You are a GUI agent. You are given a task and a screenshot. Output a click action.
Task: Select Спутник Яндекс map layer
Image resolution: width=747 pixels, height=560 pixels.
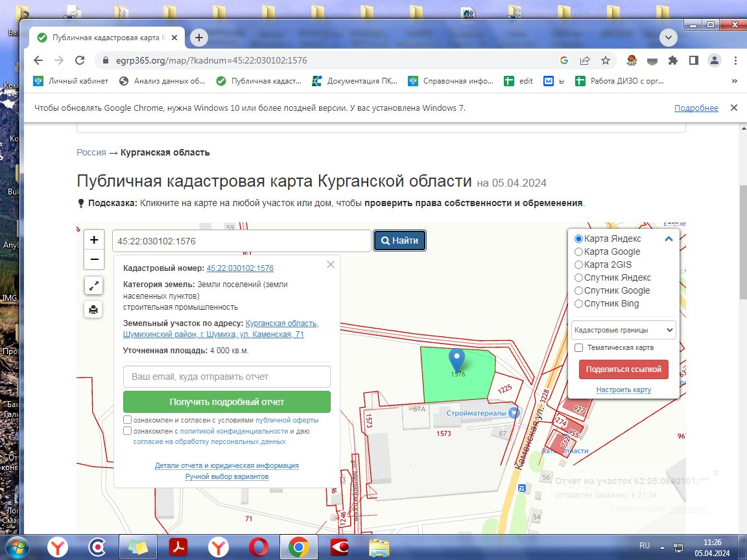pyautogui.click(x=578, y=277)
